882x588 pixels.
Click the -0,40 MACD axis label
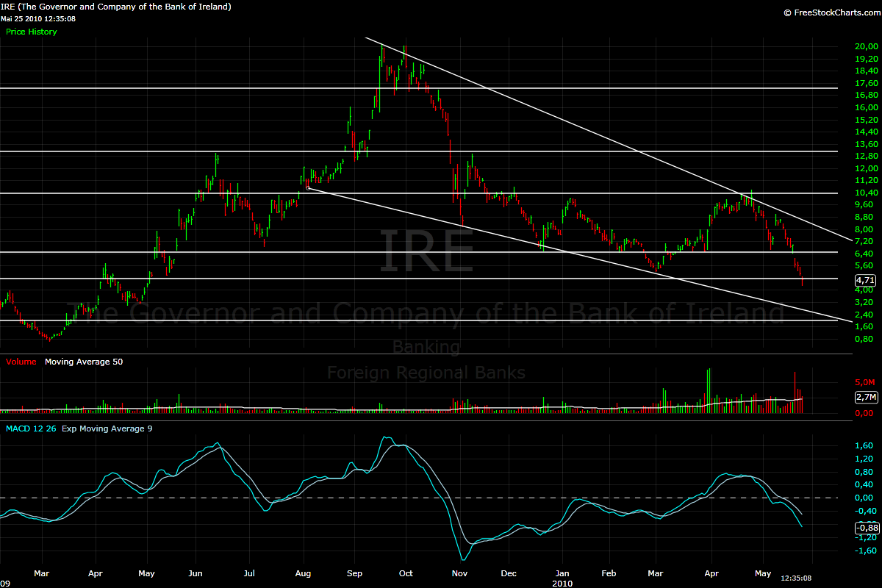(x=865, y=511)
